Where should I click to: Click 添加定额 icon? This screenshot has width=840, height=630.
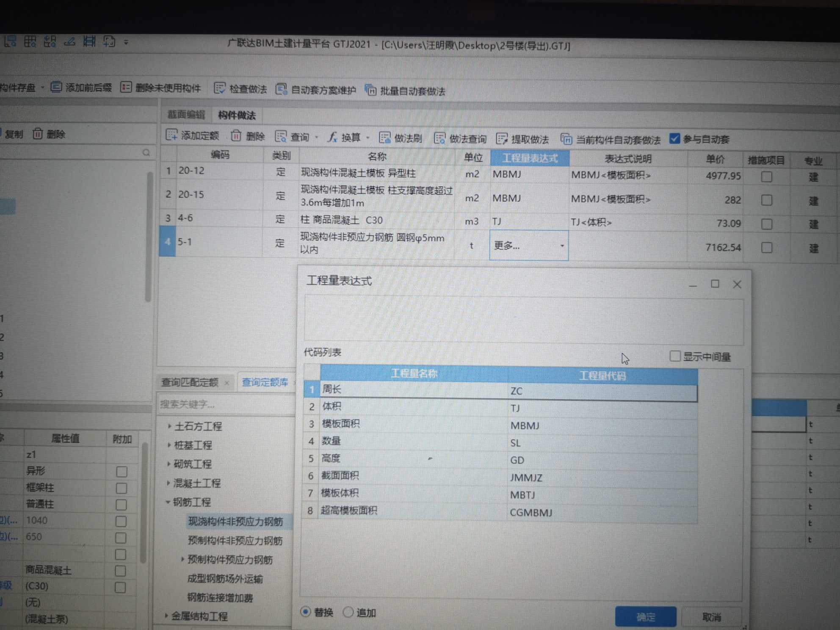pos(171,135)
